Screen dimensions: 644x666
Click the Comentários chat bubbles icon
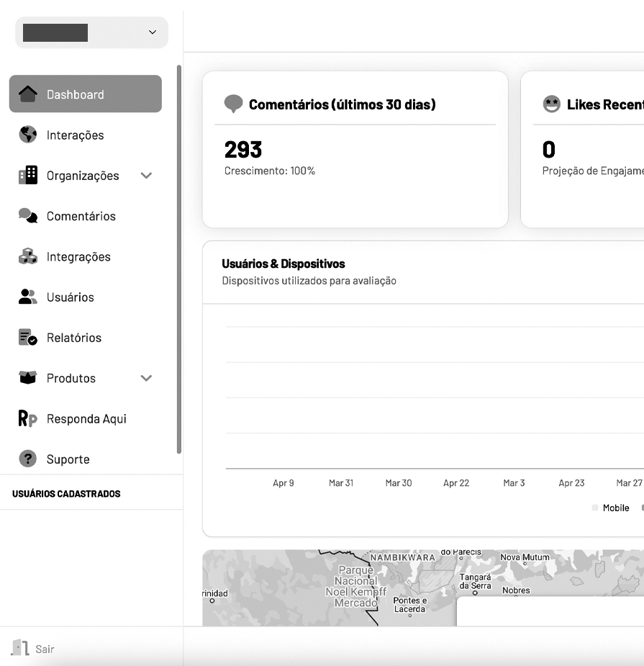tap(28, 216)
